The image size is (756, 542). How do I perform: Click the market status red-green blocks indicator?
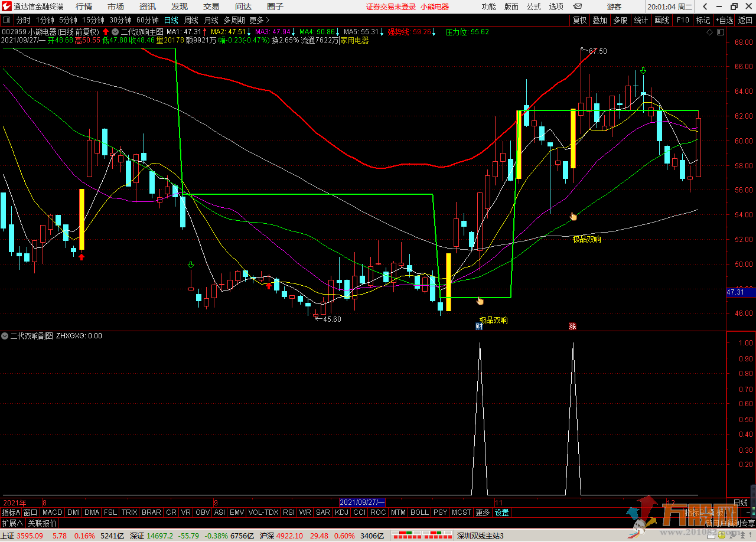click(422, 536)
